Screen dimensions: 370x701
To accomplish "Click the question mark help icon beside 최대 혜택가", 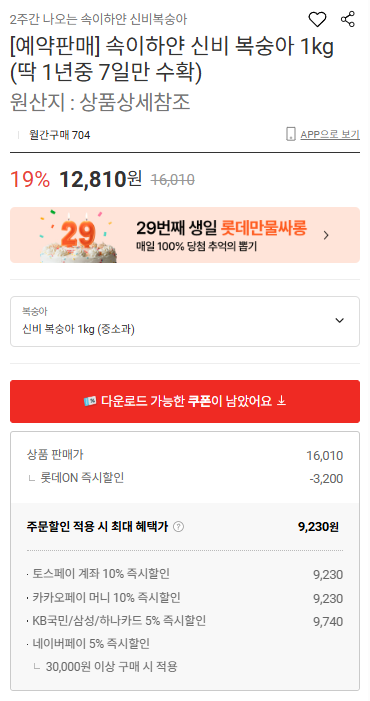I will coord(178,527).
